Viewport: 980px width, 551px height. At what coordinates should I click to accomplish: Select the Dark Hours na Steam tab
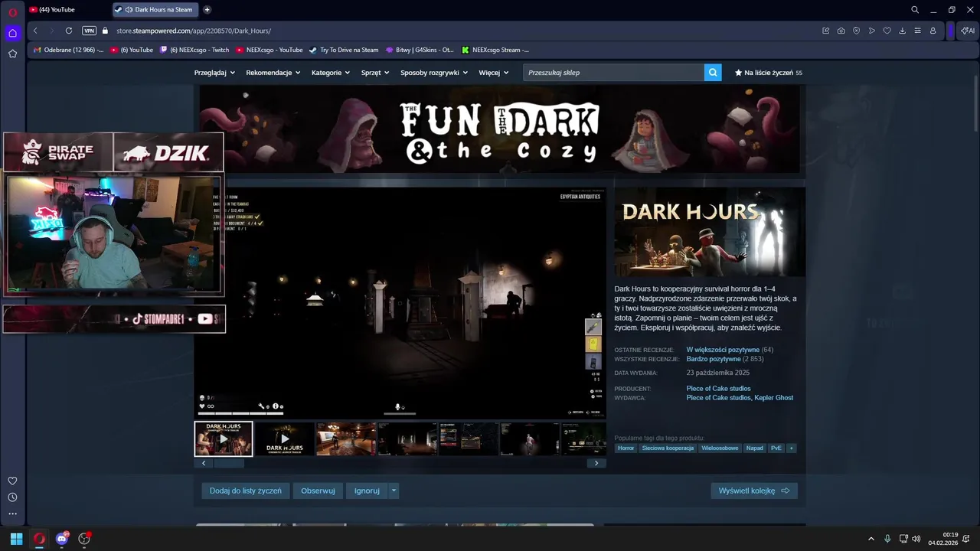(x=155, y=10)
